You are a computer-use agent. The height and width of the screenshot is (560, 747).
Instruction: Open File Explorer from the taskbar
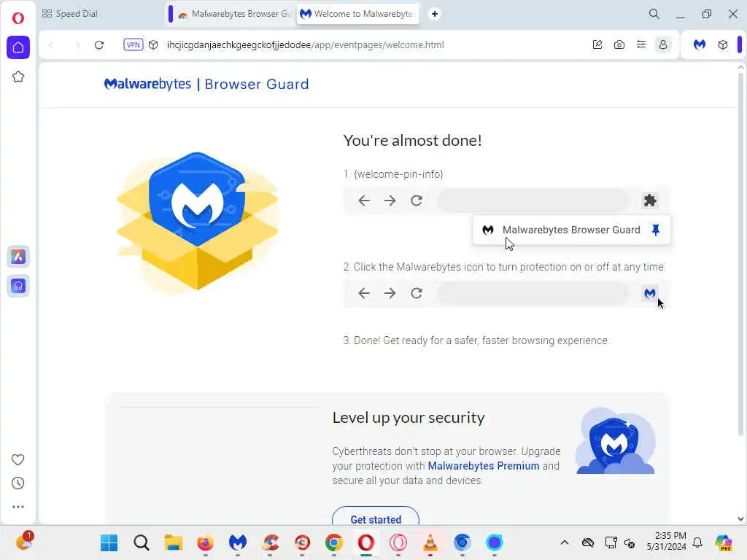tap(174, 542)
